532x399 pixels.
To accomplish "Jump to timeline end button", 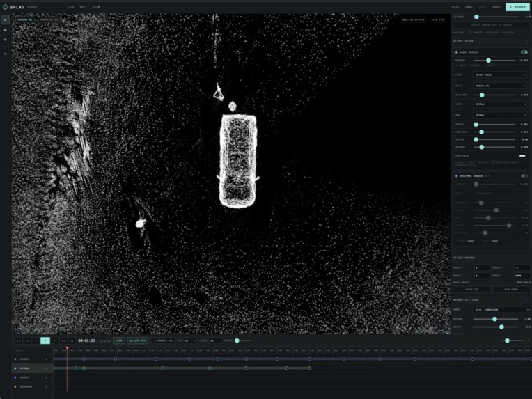I will 72,341.
